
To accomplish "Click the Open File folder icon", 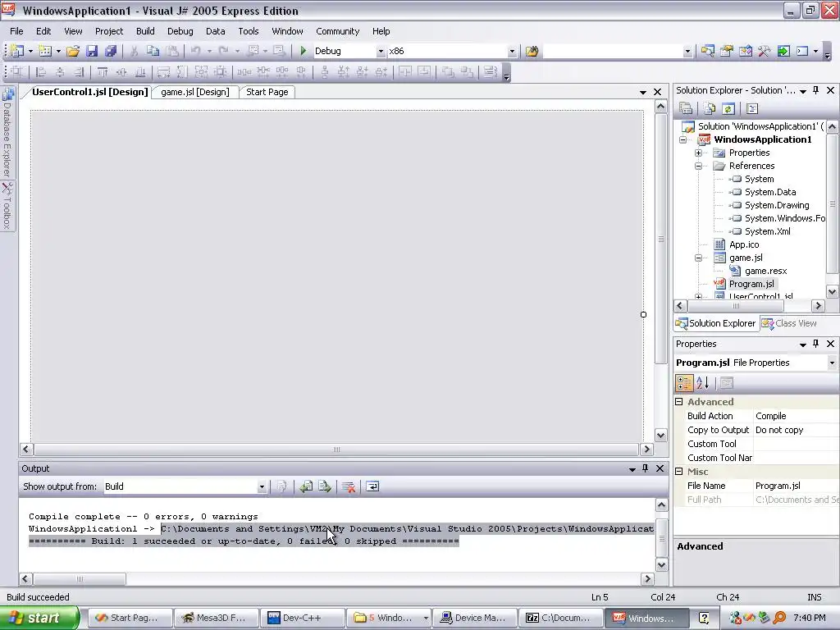I will [x=73, y=51].
